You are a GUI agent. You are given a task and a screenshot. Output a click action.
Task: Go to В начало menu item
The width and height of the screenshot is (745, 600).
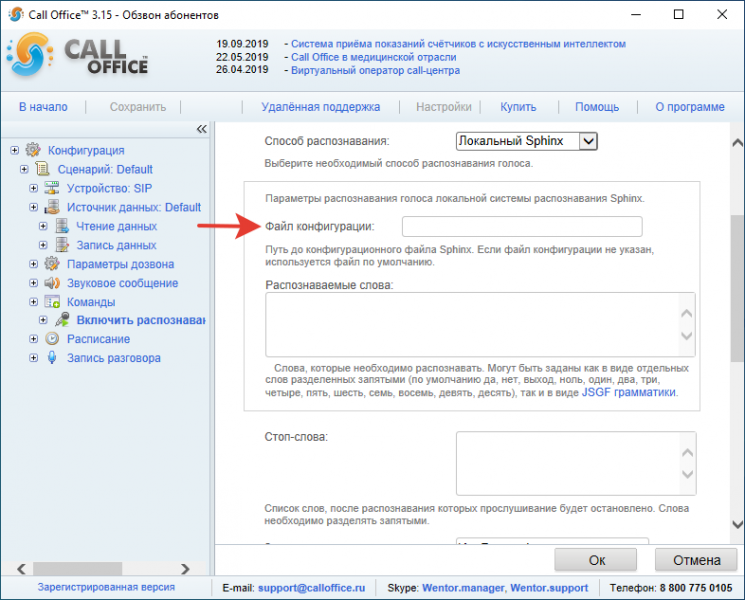(43, 107)
